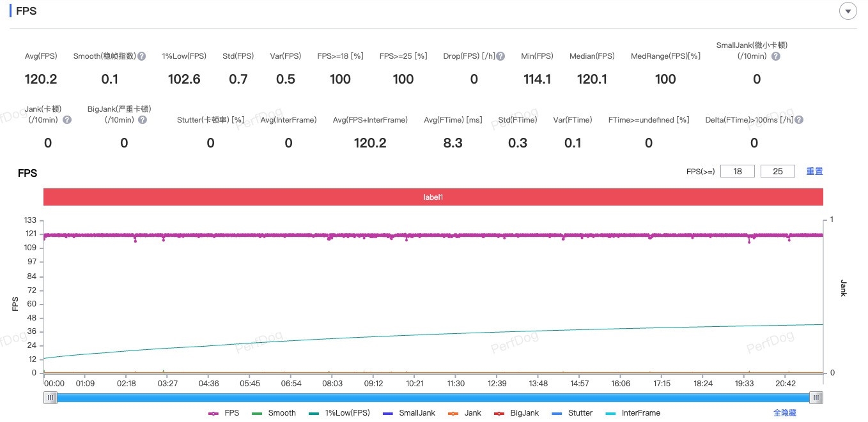Image resolution: width=868 pixels, height=422 pixels.
Task: Toggle BigJank series legend item
Action: (516, 413)
